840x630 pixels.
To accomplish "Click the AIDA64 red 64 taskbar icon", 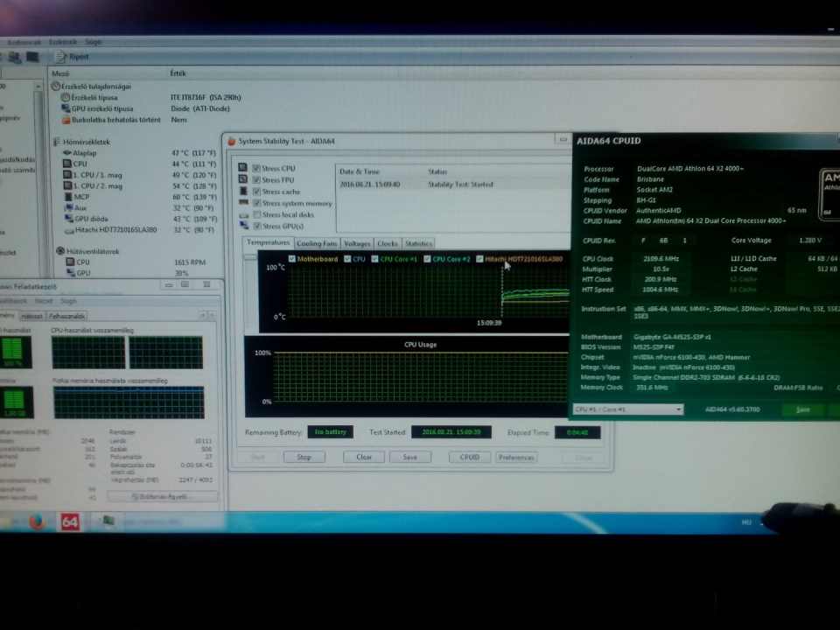I will point(70,521).
